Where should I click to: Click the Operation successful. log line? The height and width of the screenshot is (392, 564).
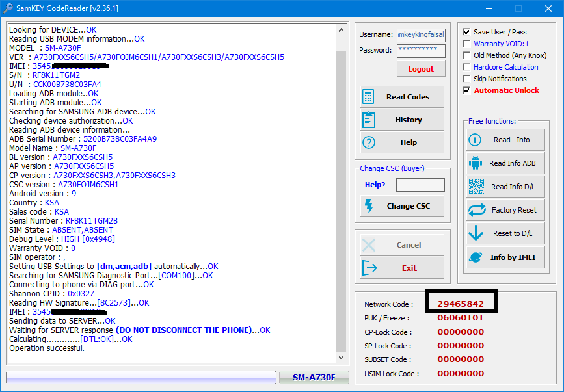(x=47, y=348)
